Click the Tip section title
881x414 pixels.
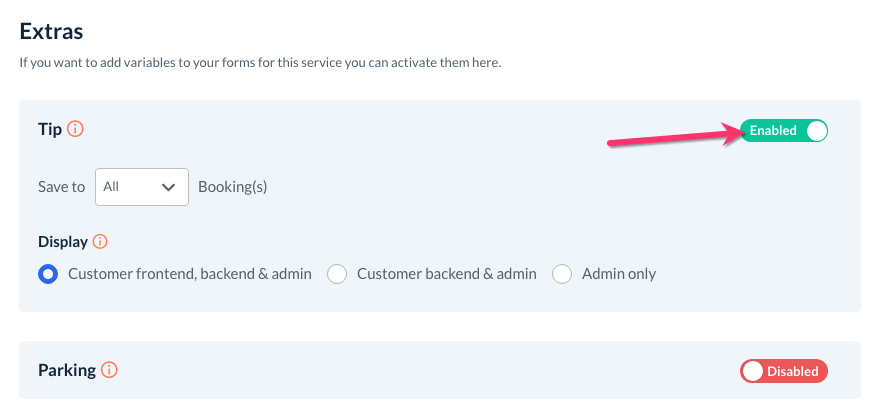pyautogui.click(x=50, y=130)
